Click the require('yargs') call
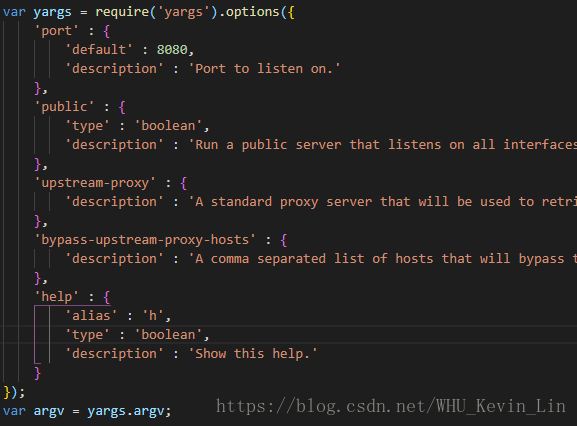 157,12
